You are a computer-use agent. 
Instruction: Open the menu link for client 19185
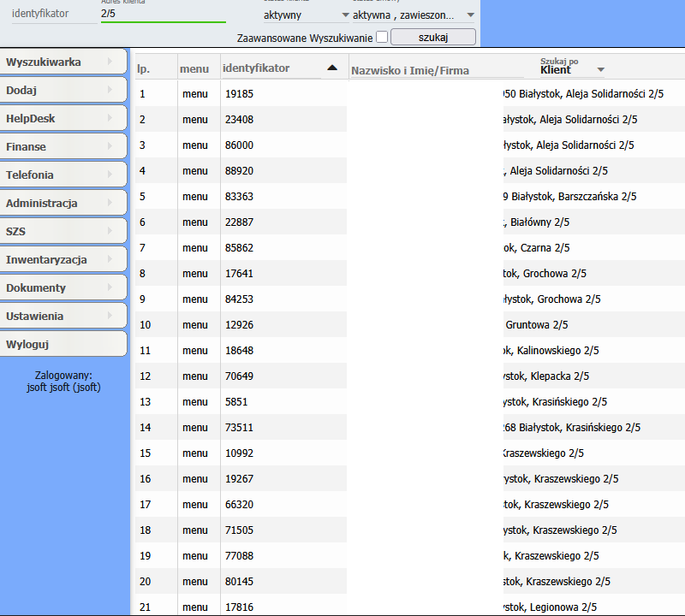click(194, 94)
